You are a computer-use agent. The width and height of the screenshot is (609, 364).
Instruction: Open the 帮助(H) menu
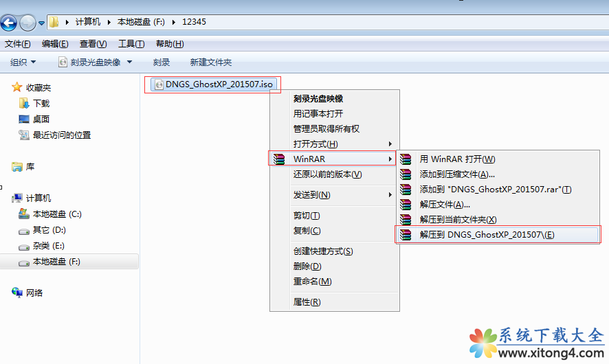tap(170, 44)
